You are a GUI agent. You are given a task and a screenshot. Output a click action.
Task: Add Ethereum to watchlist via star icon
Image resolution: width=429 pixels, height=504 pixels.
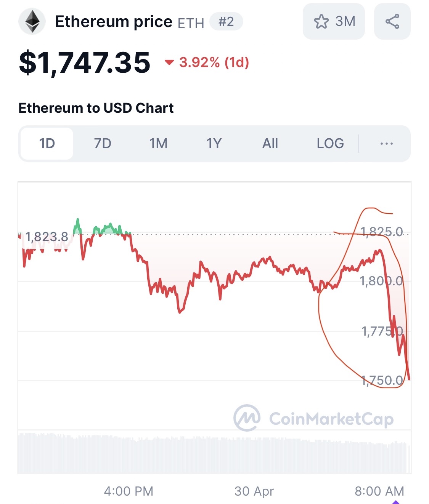coord(321,22)
